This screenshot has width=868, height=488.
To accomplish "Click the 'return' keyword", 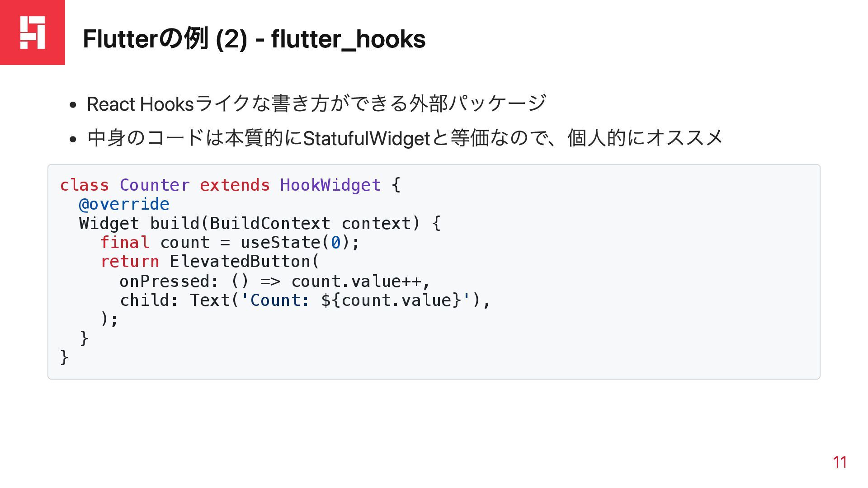I will (x=130, y=262).
